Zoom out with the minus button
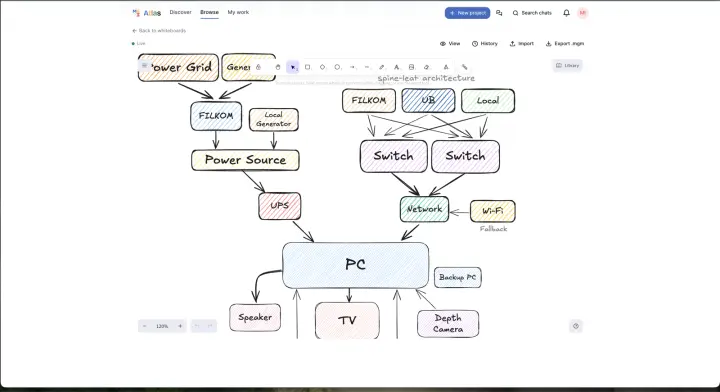Image resolution: width=720 pixels, height=392 pixels. coord(145,326)
